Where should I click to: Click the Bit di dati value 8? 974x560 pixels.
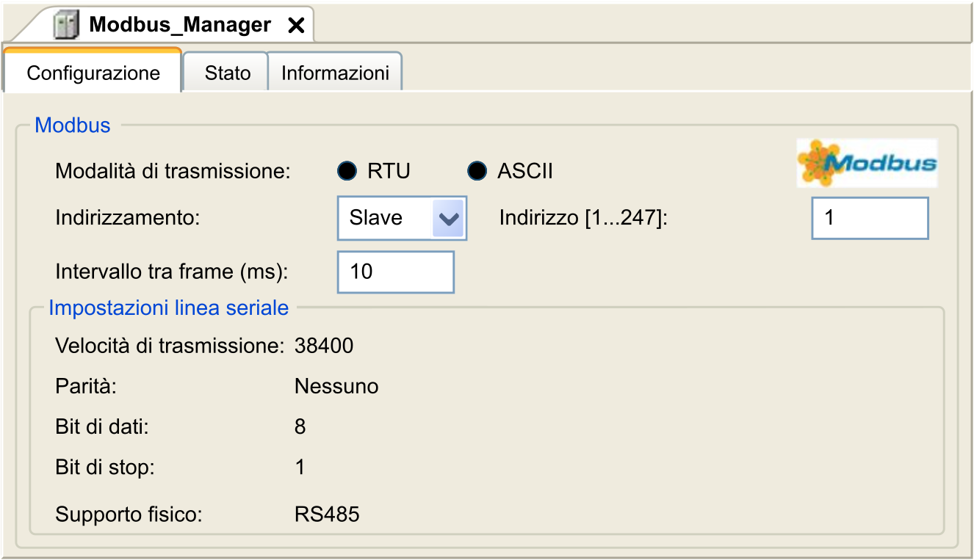click(300, 426)
